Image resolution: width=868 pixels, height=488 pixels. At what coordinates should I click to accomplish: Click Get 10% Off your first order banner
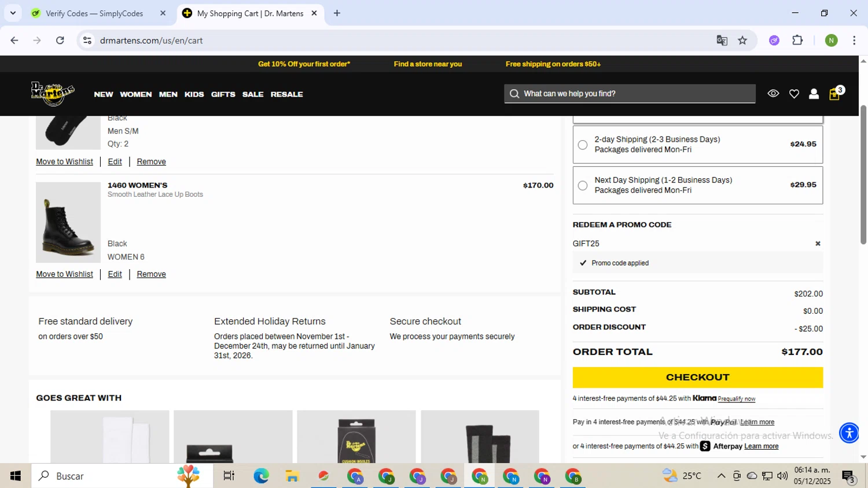click(x=304, y=64)
